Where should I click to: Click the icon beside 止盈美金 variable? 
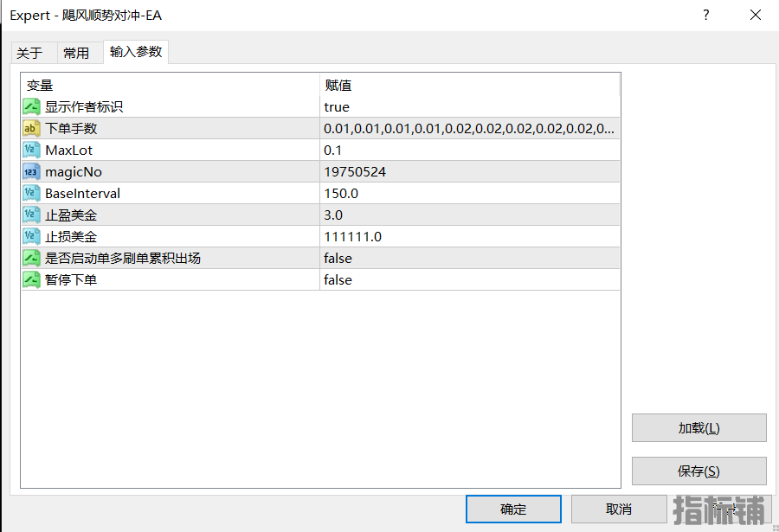(31, 215)
